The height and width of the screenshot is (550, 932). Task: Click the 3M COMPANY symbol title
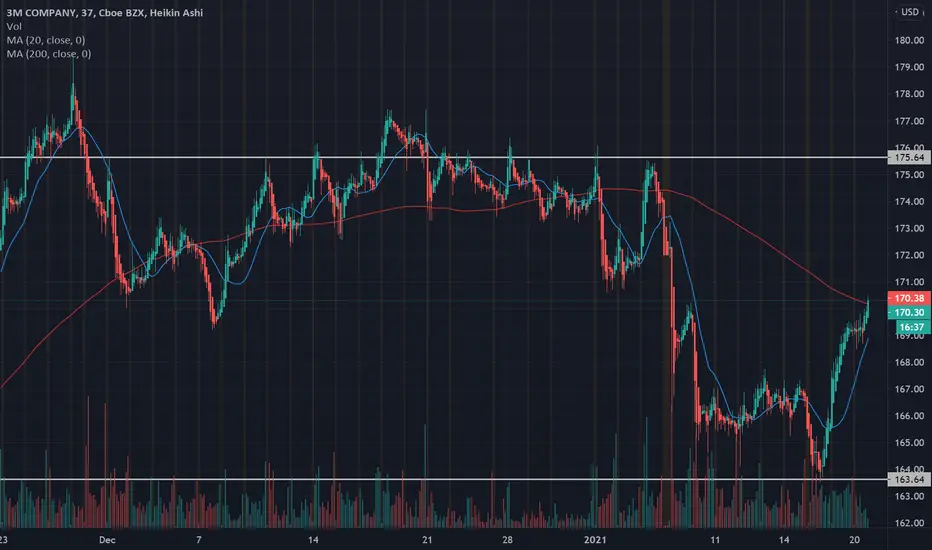(x=41, y=12)
